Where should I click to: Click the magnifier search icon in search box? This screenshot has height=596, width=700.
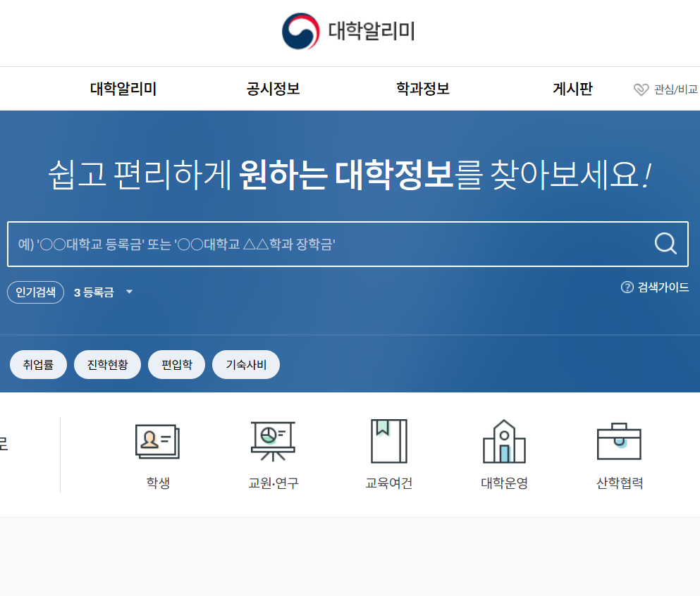(665, 244)
